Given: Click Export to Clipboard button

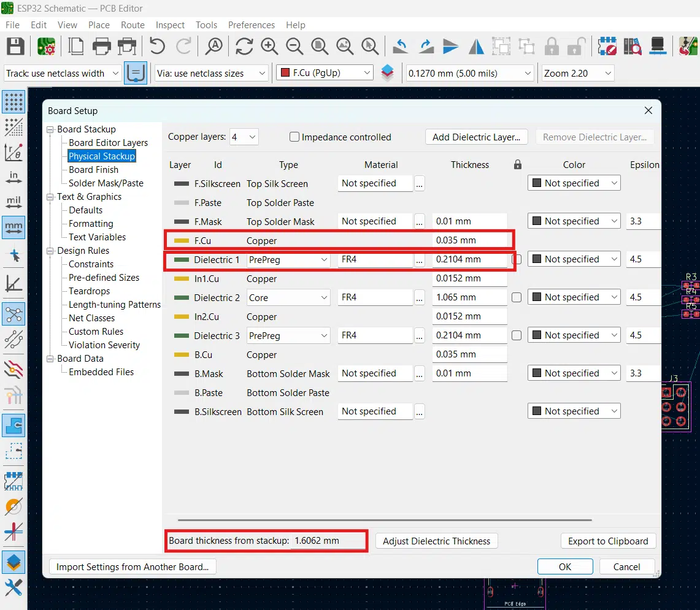Looking at the screenshot, I should [608, 541].
